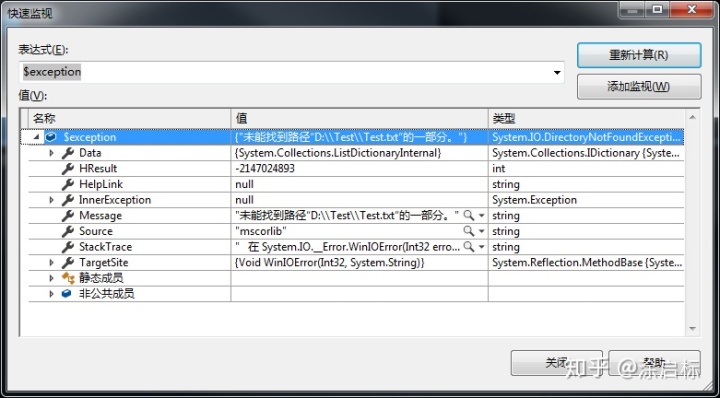
Task: Open visualizer dropdown arrow in Message row
Action: tap(481, 215)
